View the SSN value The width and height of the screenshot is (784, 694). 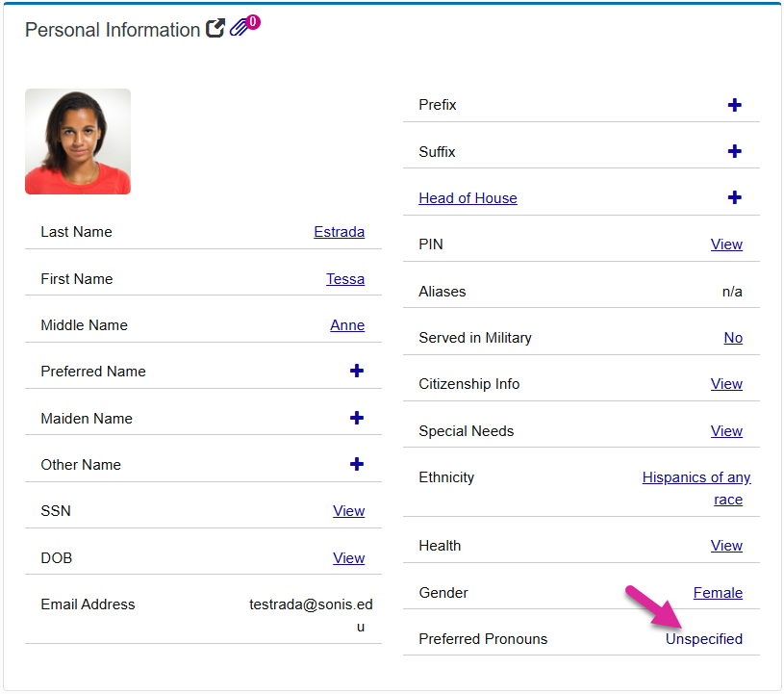[x=348, y=511]
